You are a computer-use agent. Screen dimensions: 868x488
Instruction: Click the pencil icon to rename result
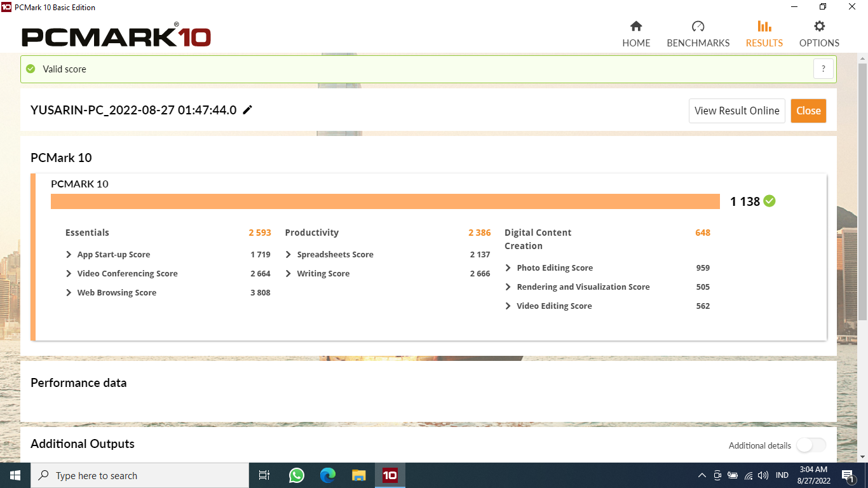pos(248,110)
